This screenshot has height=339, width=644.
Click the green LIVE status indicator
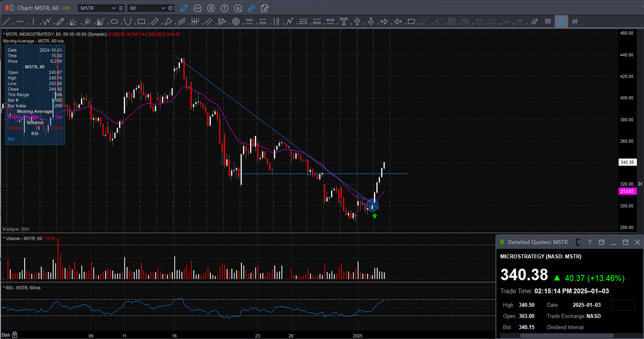tap(65, 9)
